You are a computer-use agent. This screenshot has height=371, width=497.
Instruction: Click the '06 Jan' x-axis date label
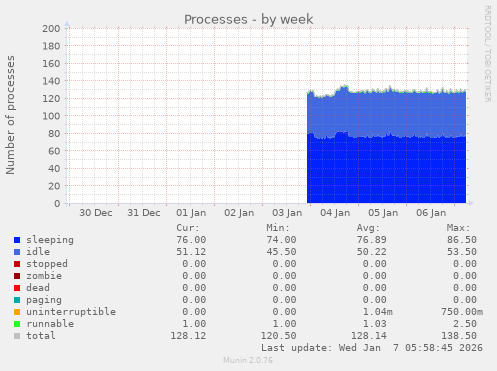(x=431, y=213)
